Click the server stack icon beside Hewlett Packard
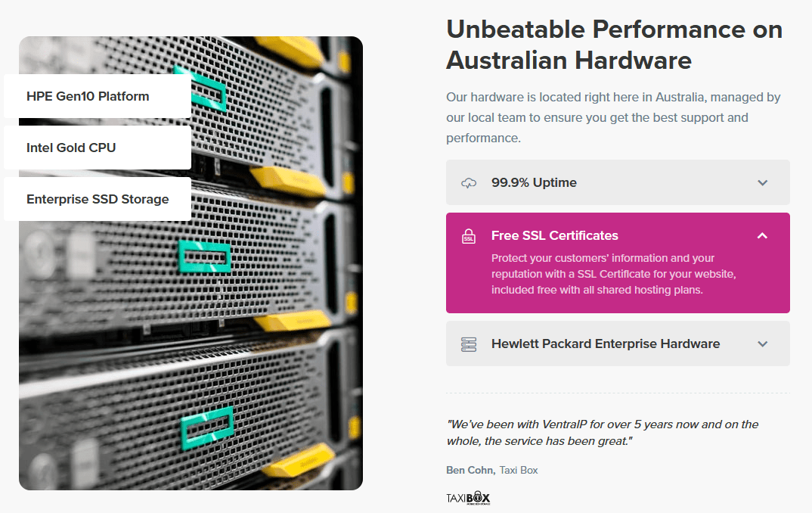This screenshot has height=513, width=812. [469, 344]
